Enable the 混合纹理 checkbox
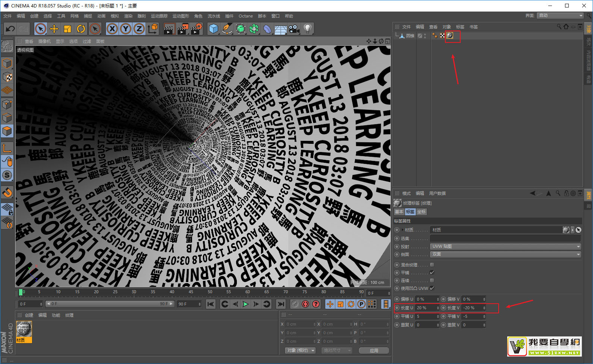Viewport: 593px width, 364px height. (432, 265)
